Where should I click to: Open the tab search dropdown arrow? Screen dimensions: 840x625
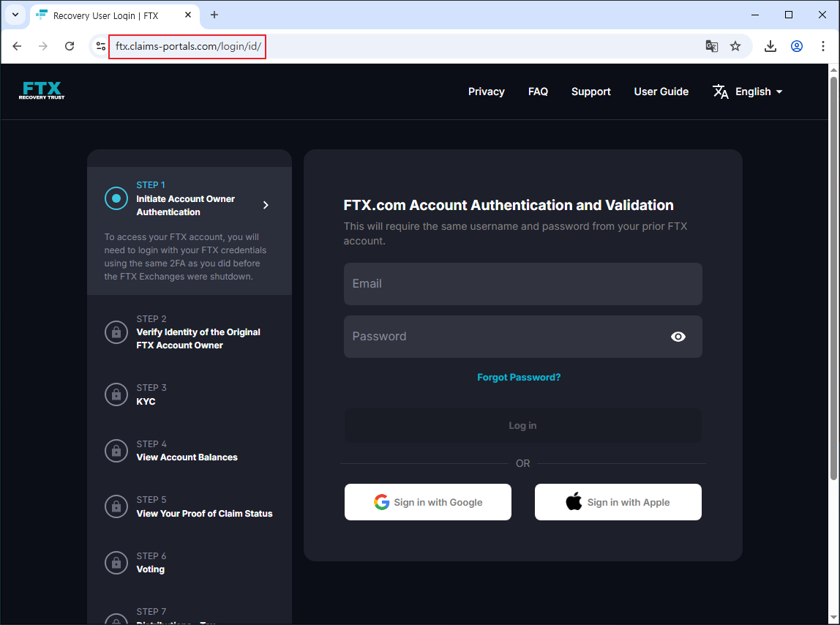(15, 15)
